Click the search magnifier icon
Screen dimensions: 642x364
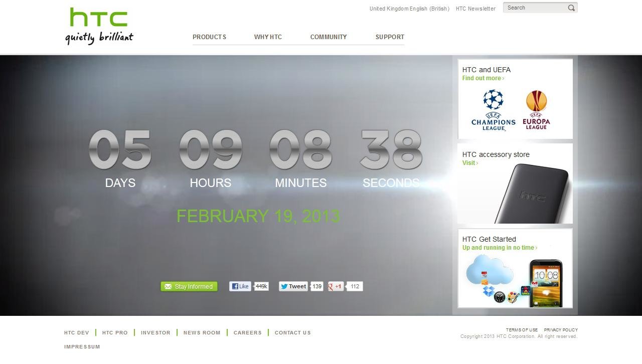point(571,8)
